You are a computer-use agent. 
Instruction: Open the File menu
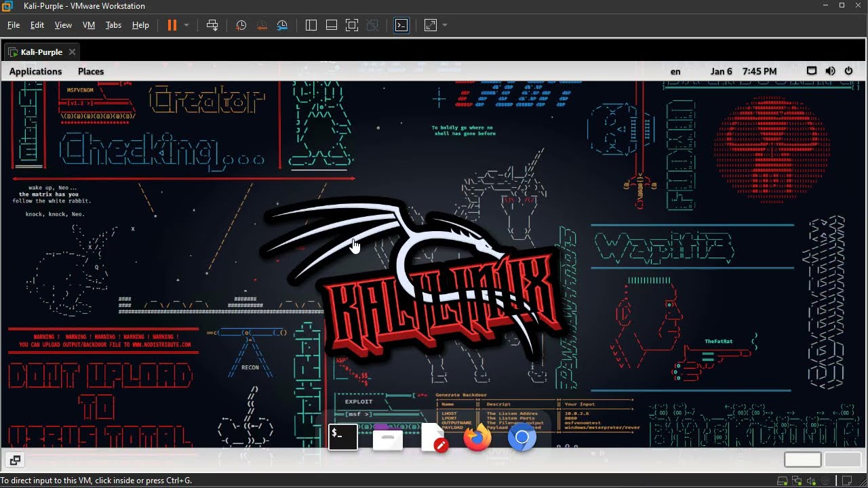pyautogui.click(x=14, y=25)
